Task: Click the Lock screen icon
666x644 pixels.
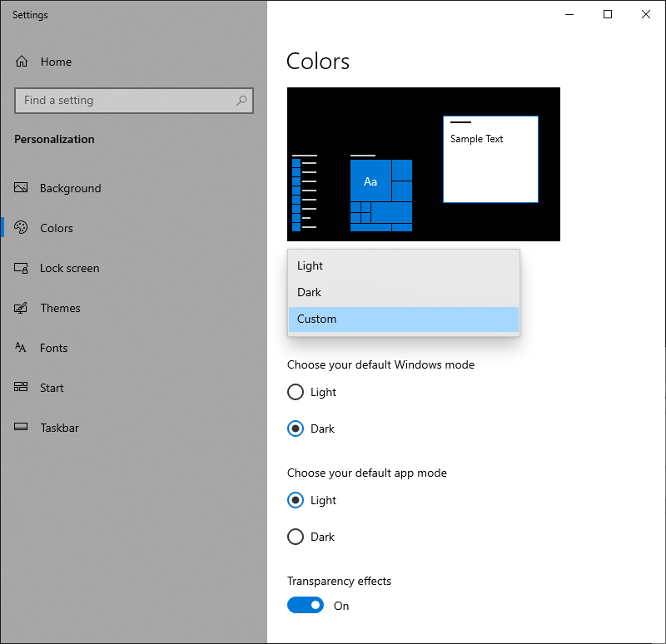Action: (x=21, y=268)
